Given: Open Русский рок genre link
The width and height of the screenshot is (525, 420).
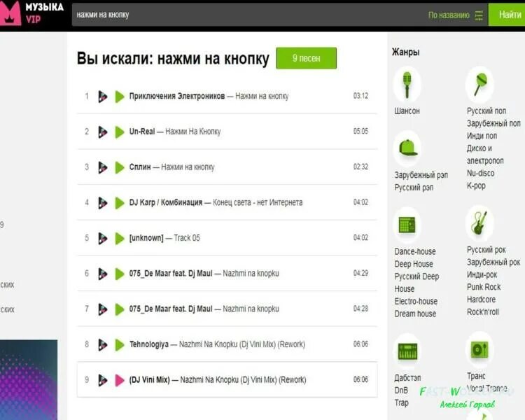Looking at the screenshot, I should (486, 250).
